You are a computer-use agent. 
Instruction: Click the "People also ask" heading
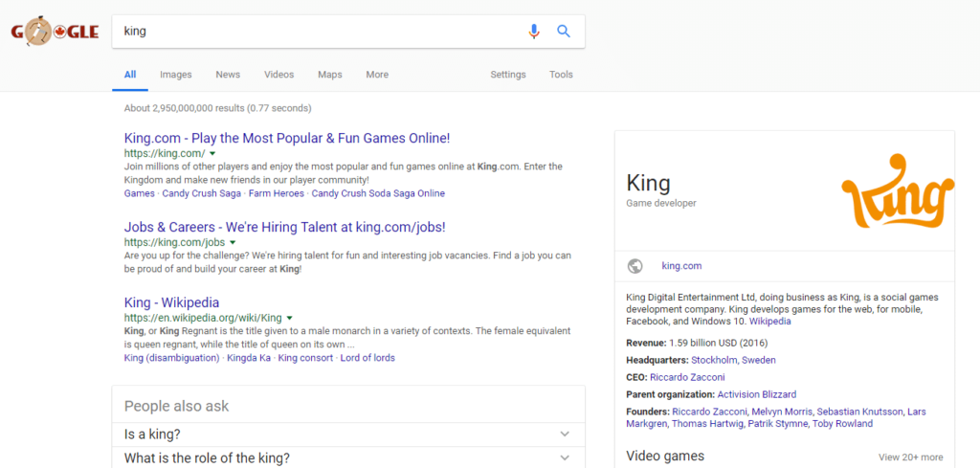177,406
